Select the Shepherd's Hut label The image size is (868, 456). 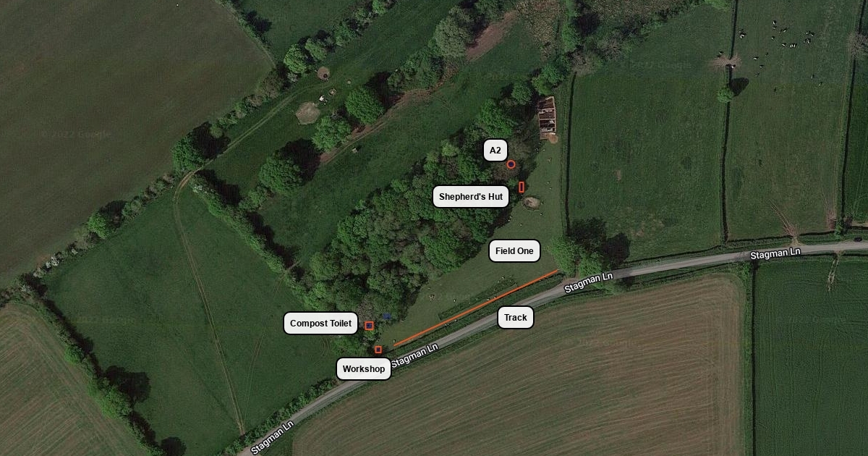click(471, 197)
